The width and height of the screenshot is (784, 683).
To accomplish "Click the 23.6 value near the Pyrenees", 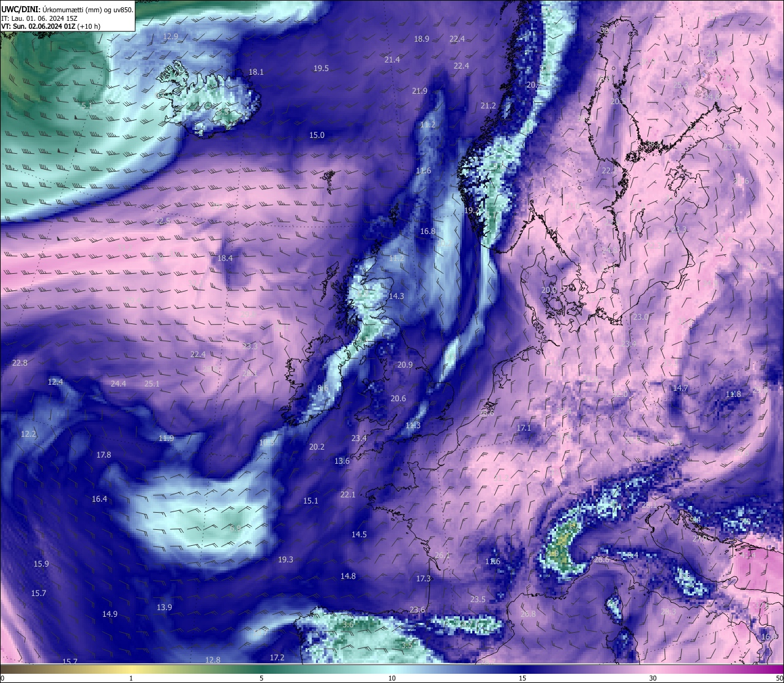I will pos(417,610).
